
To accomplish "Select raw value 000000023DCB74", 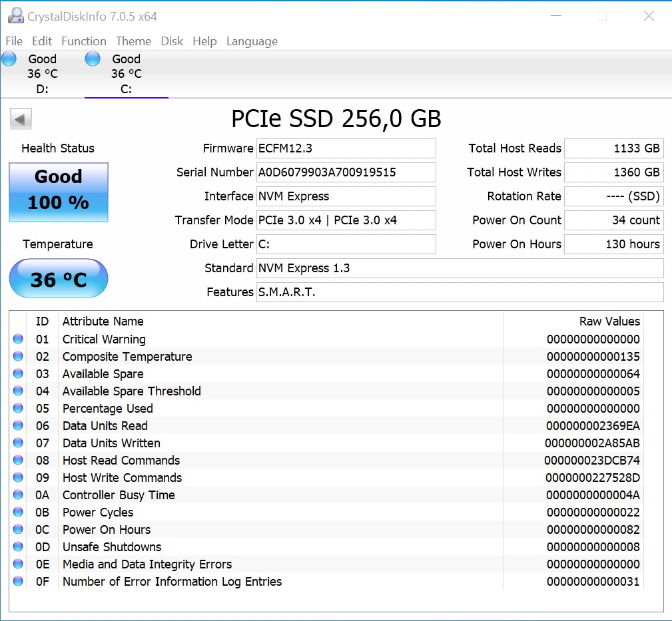I will (592, 461).
